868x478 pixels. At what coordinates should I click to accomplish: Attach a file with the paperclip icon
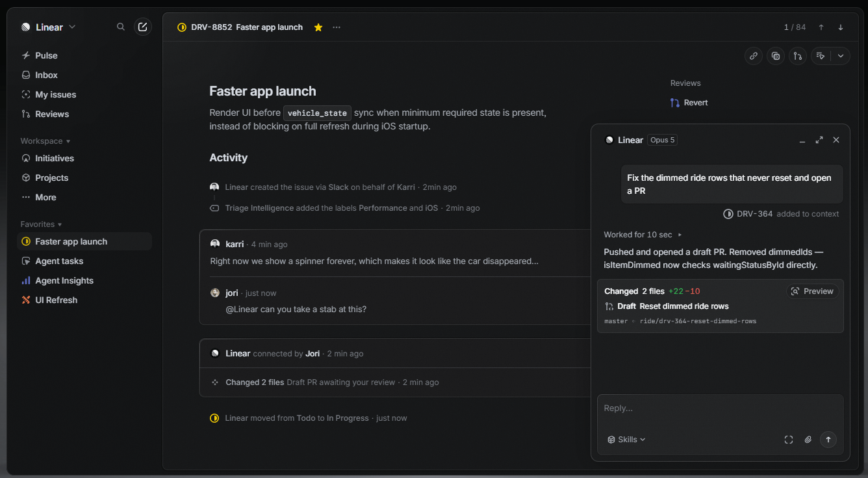(808, 440)
